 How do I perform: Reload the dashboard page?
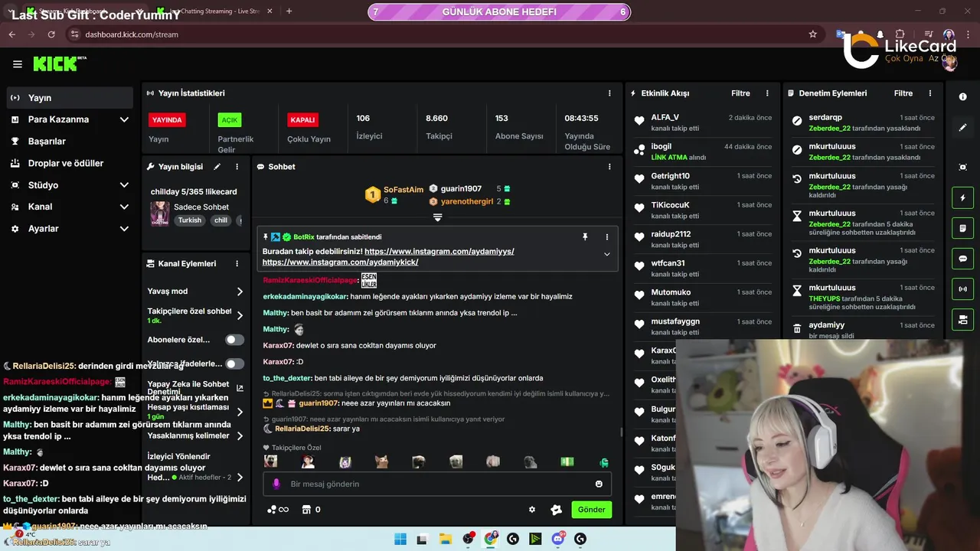[x=51, y=34]
